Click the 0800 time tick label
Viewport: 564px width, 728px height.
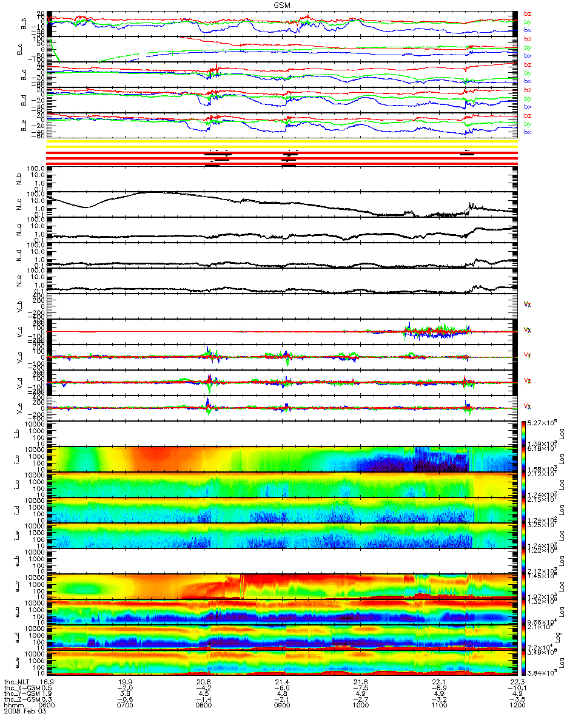pos(204,705)
